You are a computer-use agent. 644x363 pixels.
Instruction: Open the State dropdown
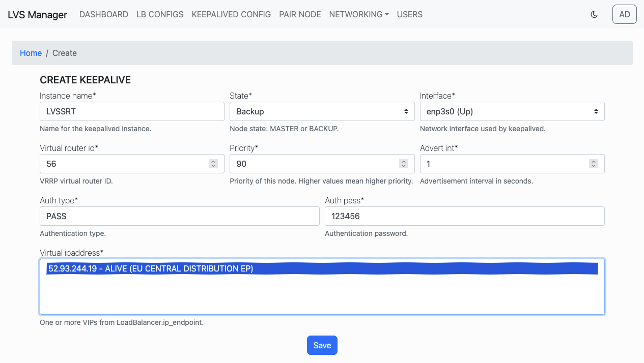pyautogui.click(x=322, y=111)
